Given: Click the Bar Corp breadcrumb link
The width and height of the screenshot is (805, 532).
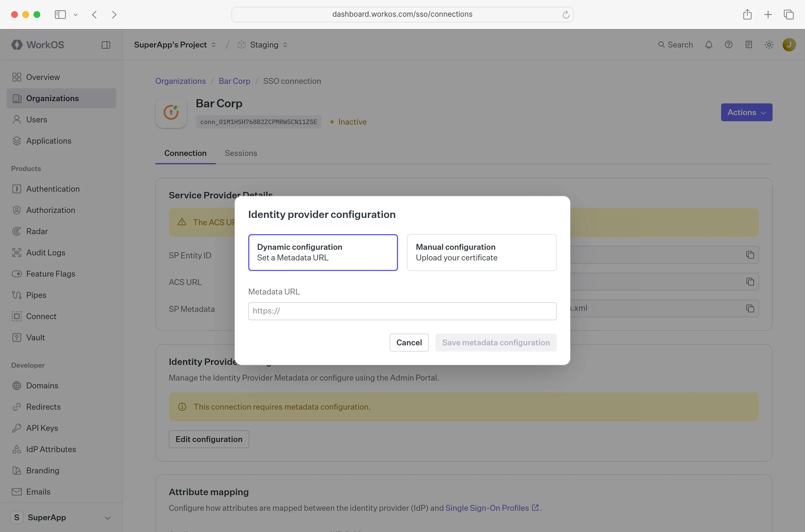Looking at the screenshot, I should tap(235, 81).
